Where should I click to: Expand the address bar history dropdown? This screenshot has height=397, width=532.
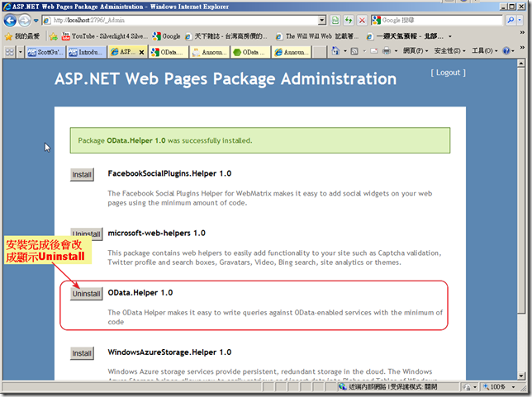click(x=322, y=21)
